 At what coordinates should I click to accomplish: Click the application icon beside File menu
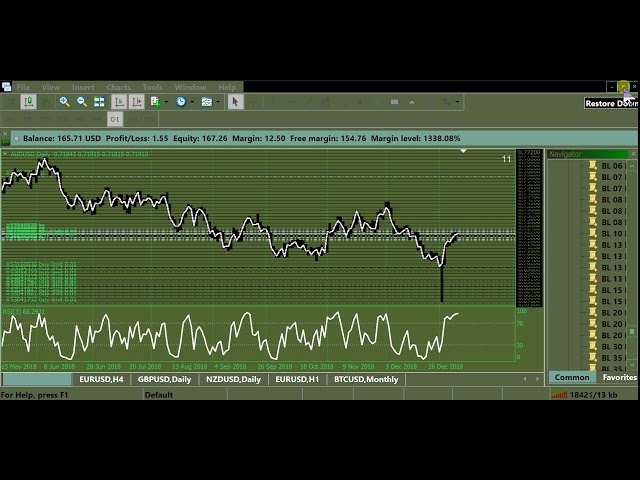click(7, 87)
